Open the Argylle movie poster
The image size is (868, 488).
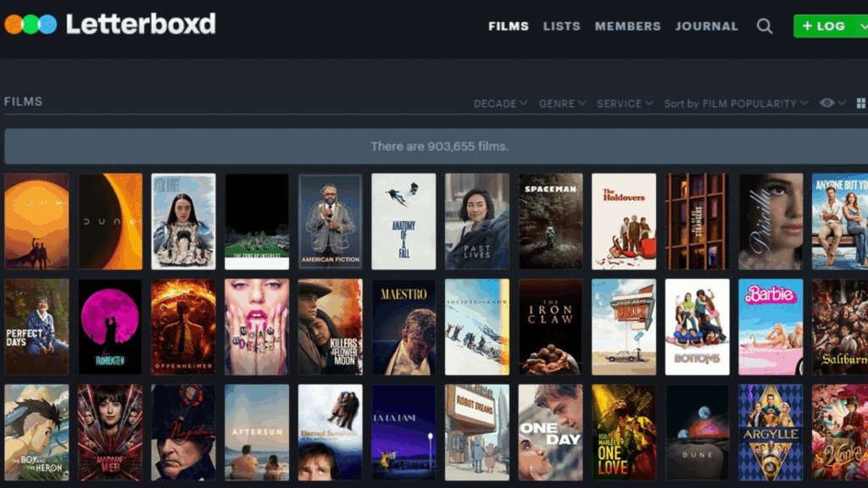[x=771, y=432]
